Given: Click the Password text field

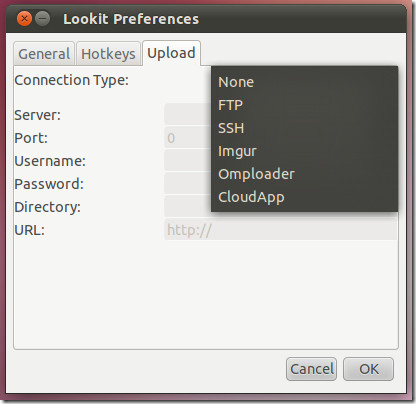Looking at the screenshot, I should pos(188,183).
